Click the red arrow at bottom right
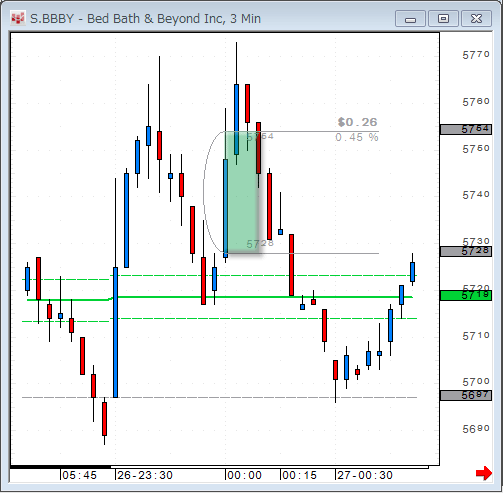This screenshot has height=493, width=503. pyautogui.click(x=484, y=473)
